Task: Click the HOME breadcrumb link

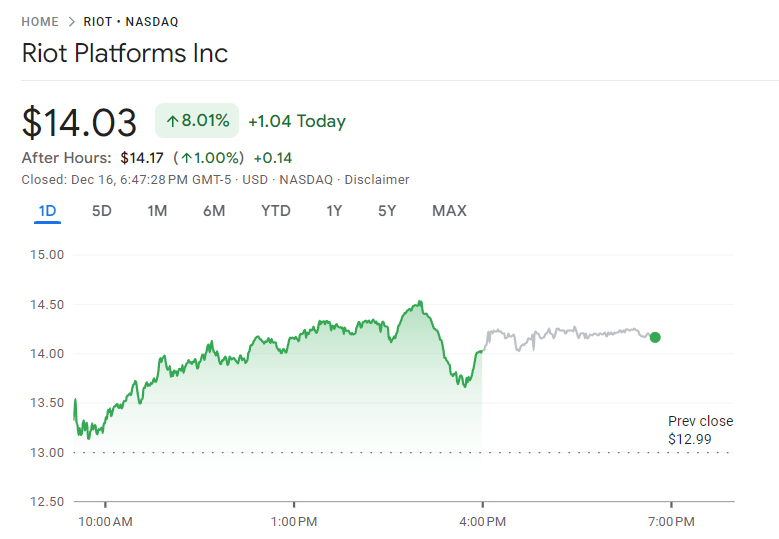Action: point(40,22)
